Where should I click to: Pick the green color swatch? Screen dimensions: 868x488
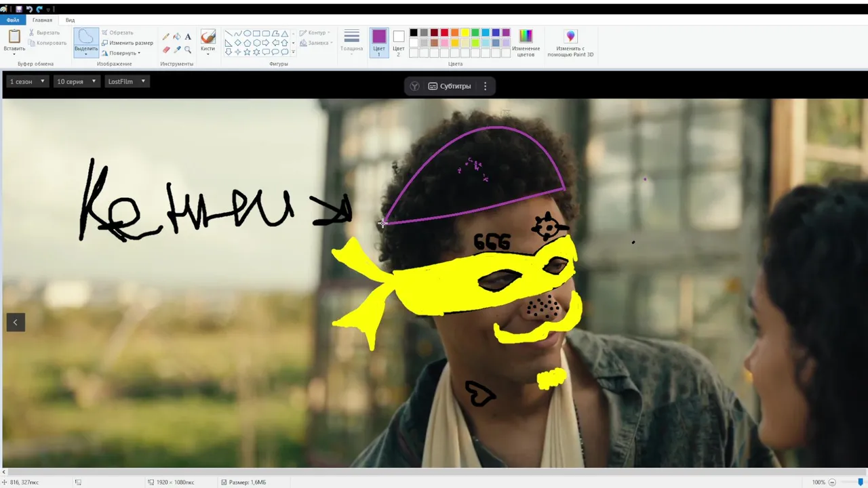tap(475, 33)
